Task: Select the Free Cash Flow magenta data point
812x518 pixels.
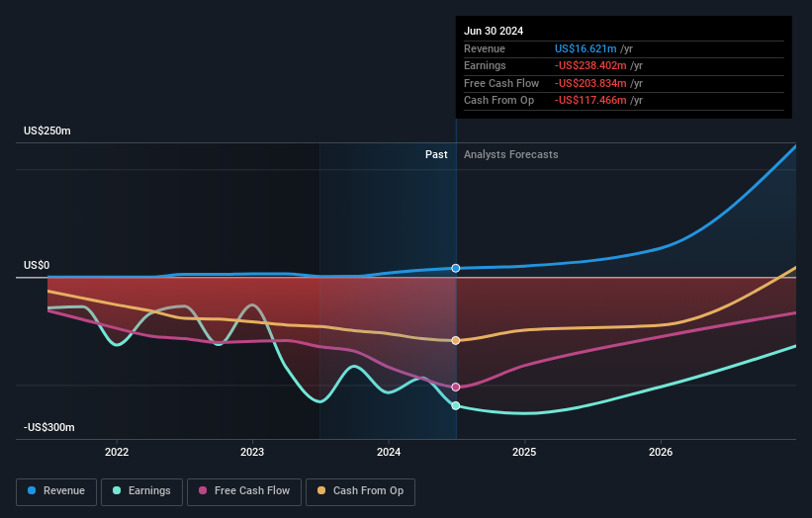Action: coord(456,388)
